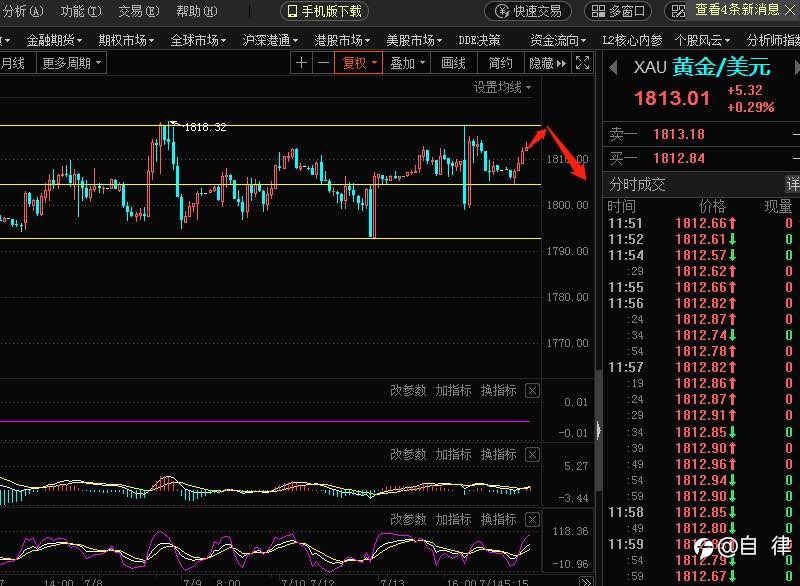The width and height of the screenshot is (800, 586).
Task: Open the 交易(E) menu
Action: point(139,11)
